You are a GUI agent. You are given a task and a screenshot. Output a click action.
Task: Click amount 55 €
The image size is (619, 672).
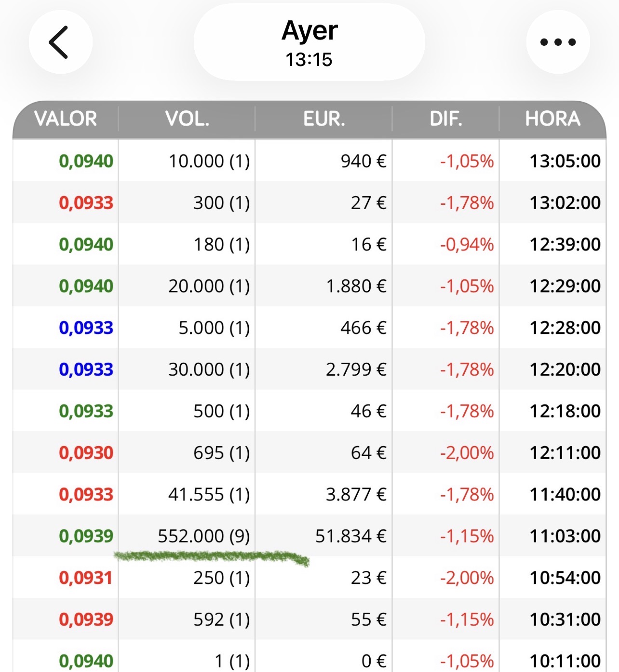[369, 619]
